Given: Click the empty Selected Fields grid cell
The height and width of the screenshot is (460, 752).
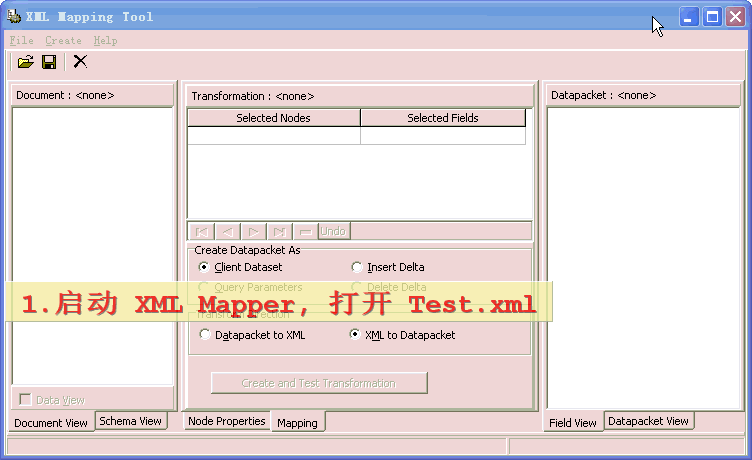Looking at the screenshot, I should pyautogui.click(x=443, y=135).
